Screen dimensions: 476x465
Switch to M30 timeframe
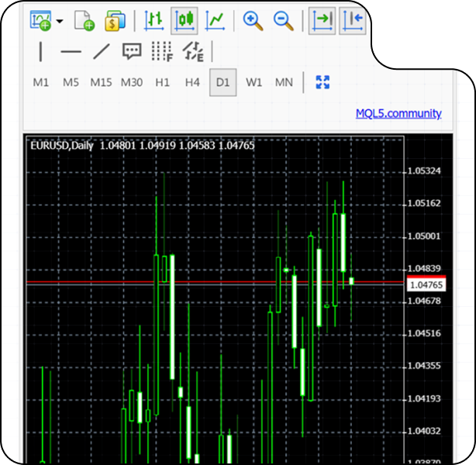pos(132,82)
